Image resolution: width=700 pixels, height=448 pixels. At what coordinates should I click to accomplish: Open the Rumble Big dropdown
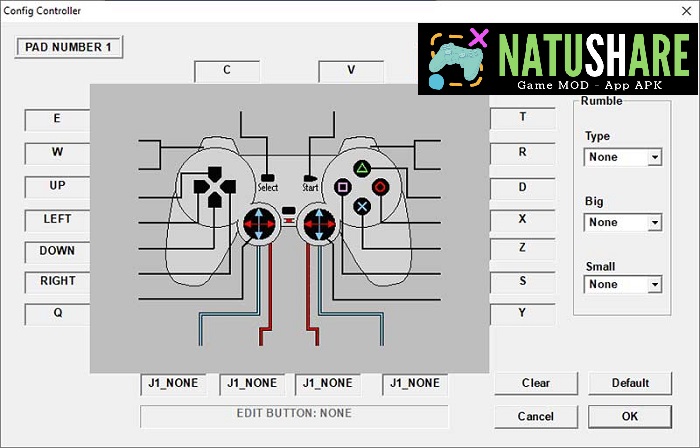click(623, 222)
